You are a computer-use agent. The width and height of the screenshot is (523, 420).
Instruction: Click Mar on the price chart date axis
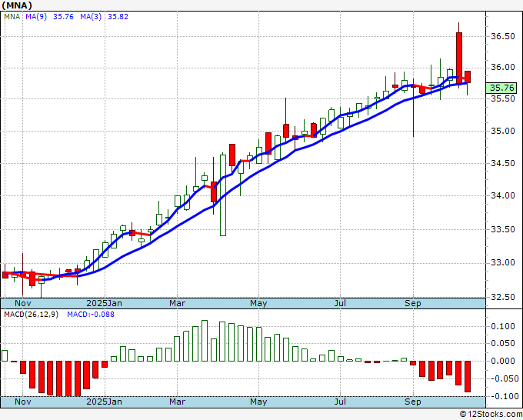(x=177, y=303)
